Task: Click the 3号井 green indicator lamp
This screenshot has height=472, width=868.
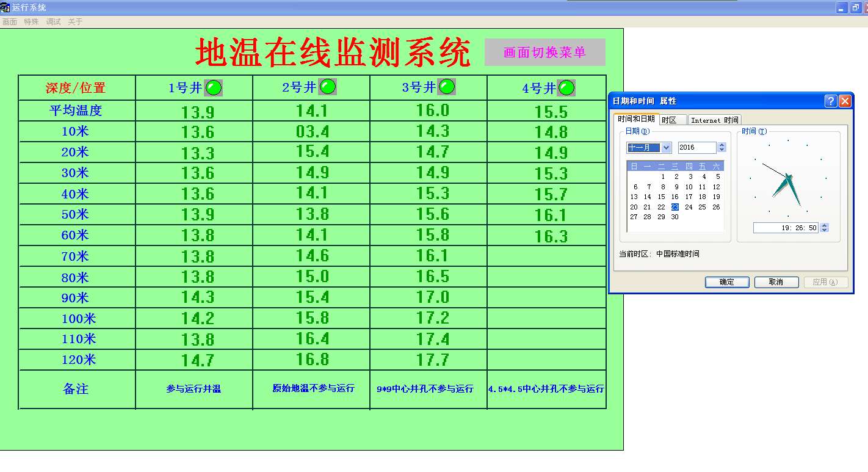Action: coord(447,87)
